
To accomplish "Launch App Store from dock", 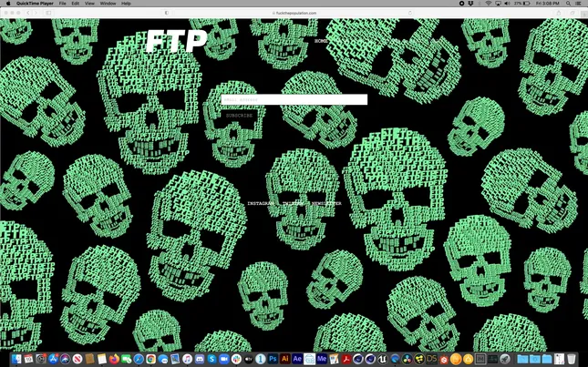I will tap(53, 359).
